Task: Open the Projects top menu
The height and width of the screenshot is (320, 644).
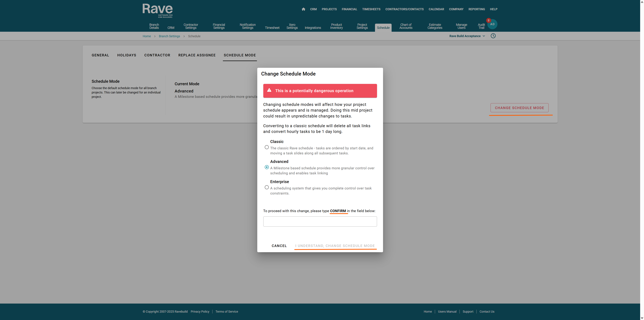Action: coord(329,9)
